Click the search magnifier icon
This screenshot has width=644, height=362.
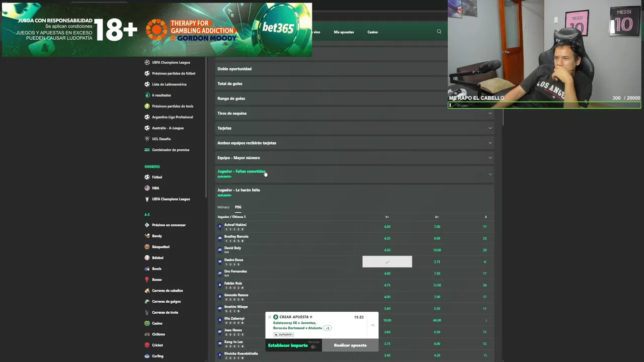[439, 32]
